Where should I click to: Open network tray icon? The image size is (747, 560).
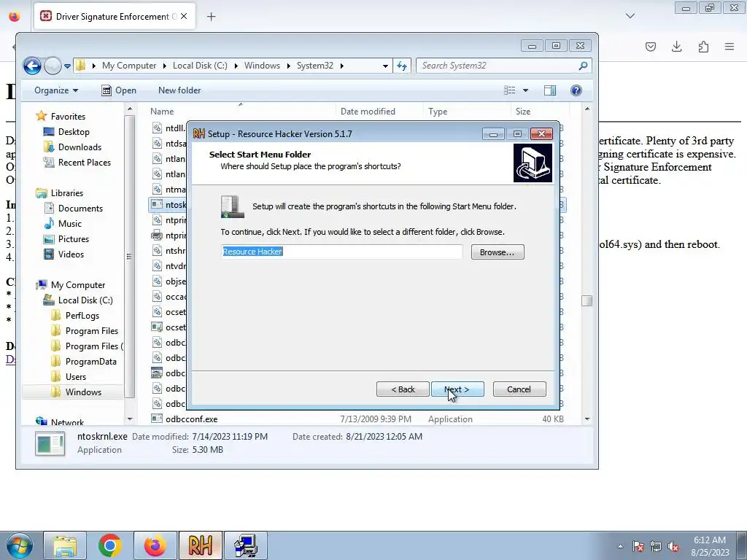pyautogui.click(x=656, y=546)
